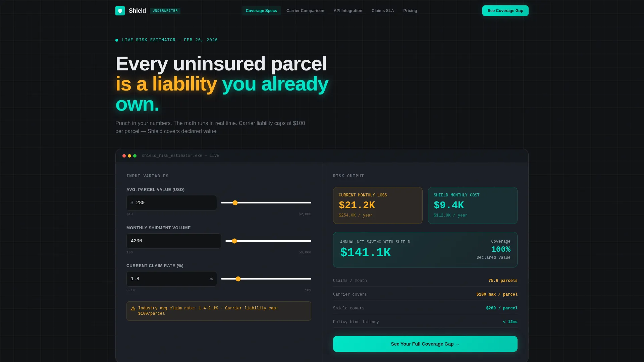Click the $100 max / parcel value
Screen dimensions: 644x362
[497, 295]
